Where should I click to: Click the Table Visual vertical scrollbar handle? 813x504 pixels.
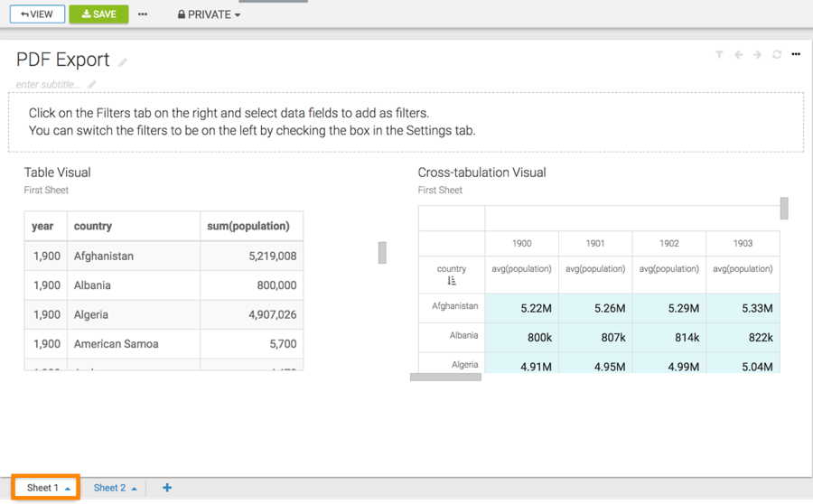[x=383, y=253]
